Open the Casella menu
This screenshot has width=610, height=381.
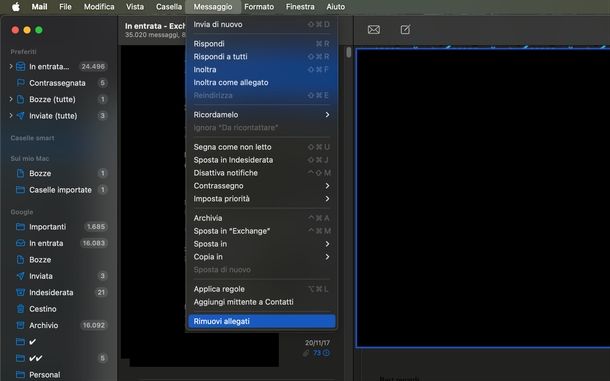tap(169, 7)
